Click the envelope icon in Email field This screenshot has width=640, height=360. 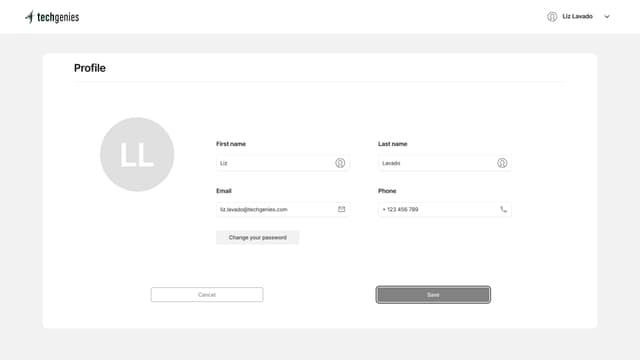(341, 209)
